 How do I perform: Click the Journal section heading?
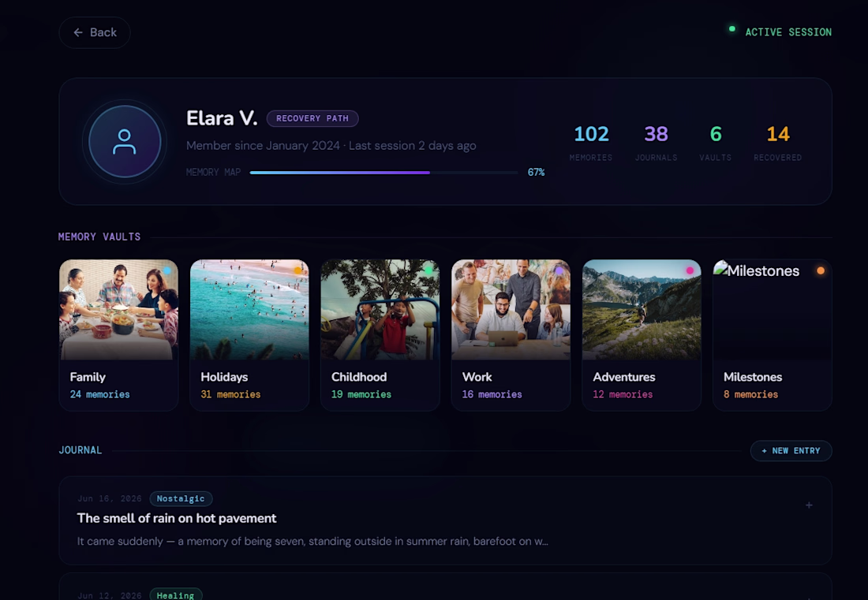80,450
